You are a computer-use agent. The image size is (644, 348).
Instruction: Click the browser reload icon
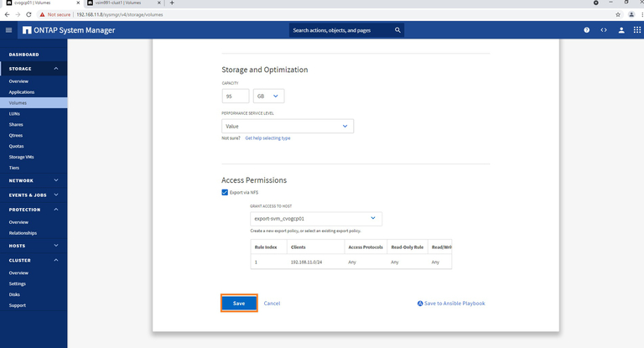tap(30, 14)
